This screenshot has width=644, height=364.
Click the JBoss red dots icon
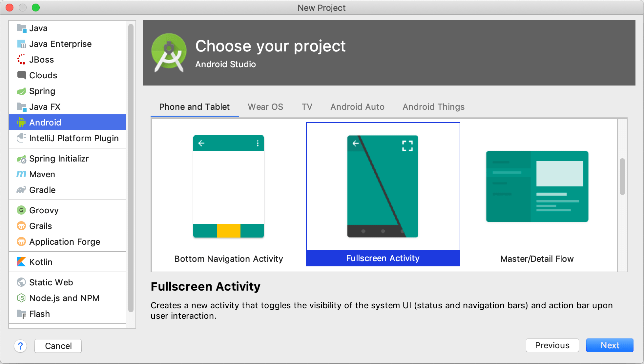pos(21,59)
